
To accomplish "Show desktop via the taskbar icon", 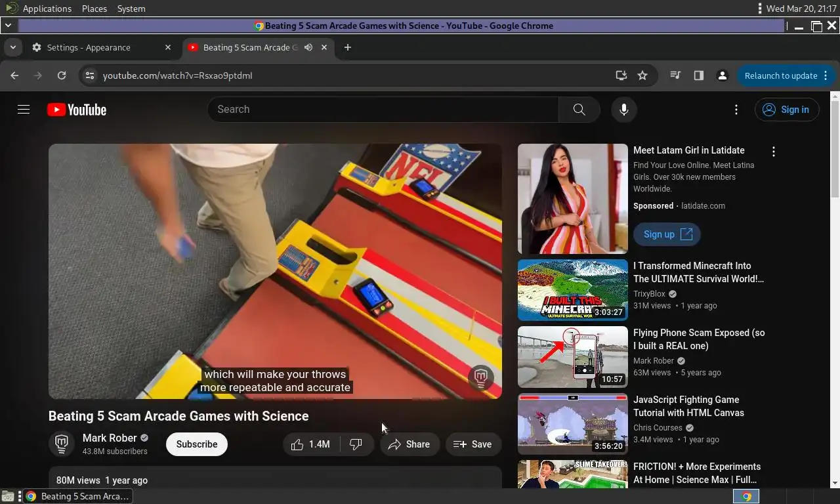I will [8, 496].
